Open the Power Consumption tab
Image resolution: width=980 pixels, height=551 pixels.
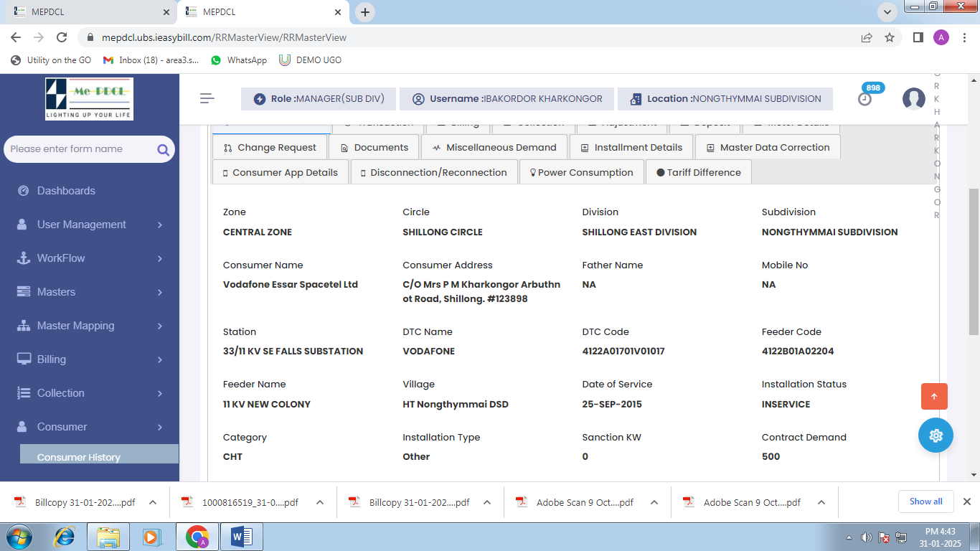click(581, 172)
